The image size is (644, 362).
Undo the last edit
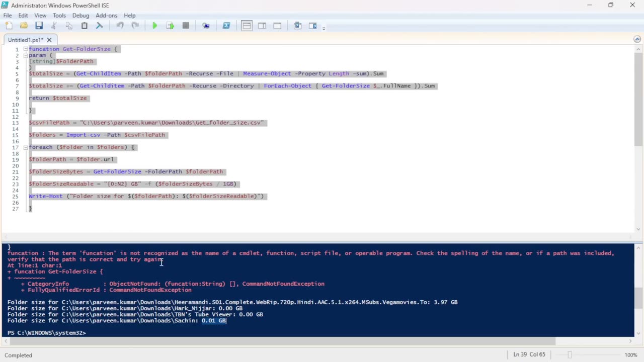point(120,26)
